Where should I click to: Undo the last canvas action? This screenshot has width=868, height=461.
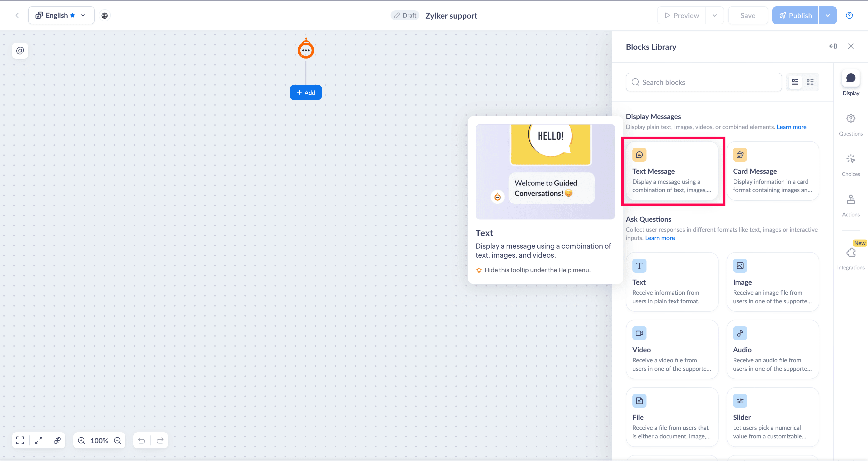point(141,440)
